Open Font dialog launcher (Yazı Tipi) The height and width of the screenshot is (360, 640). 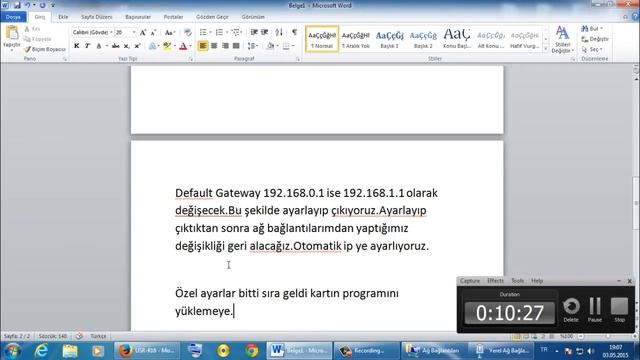[191, 59]
